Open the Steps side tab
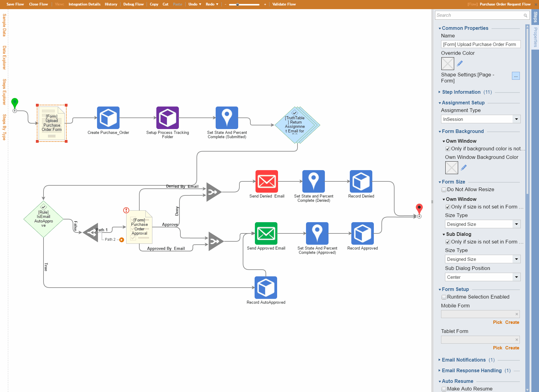Screen dimensions: 539x392 click(x=535, y=17)
